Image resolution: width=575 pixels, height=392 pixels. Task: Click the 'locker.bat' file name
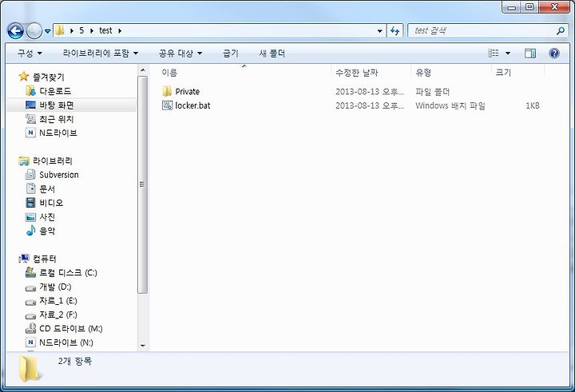click(192, 105)
